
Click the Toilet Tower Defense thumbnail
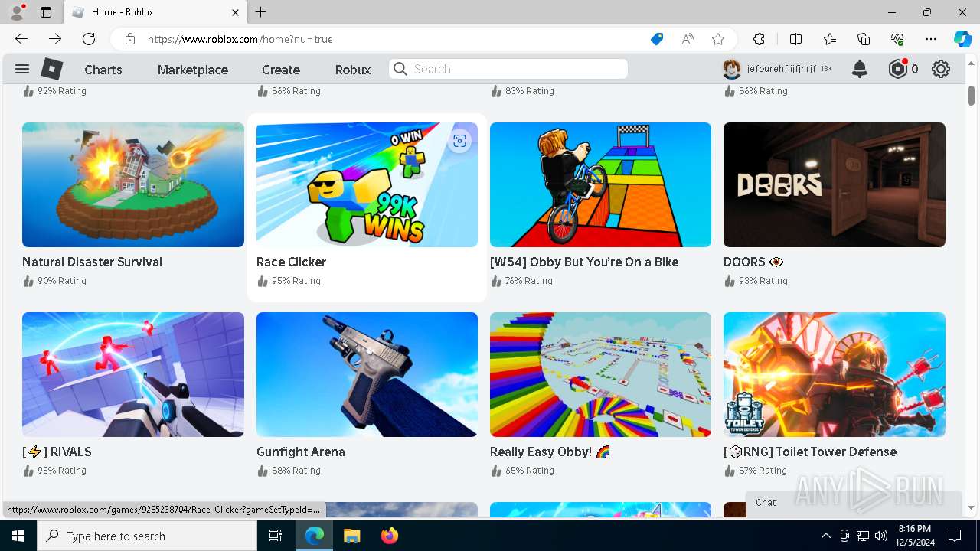point(835,374)
